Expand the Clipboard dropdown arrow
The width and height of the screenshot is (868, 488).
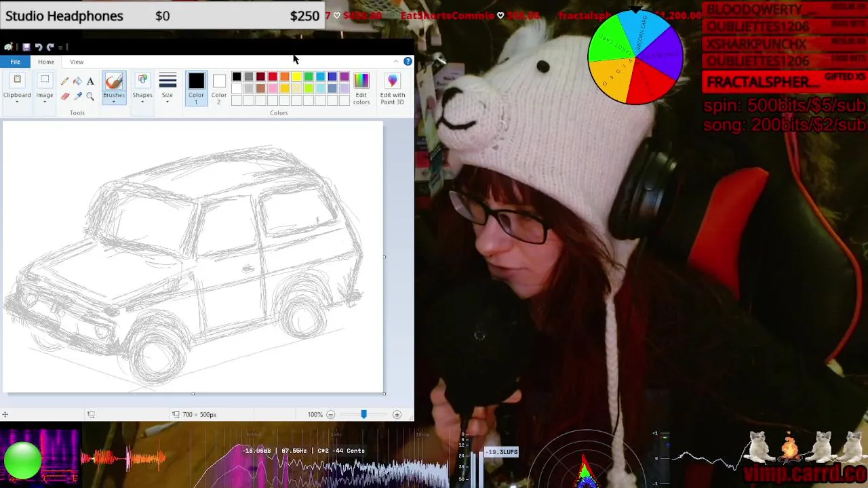pyautogui.click(x=17, y=101)
